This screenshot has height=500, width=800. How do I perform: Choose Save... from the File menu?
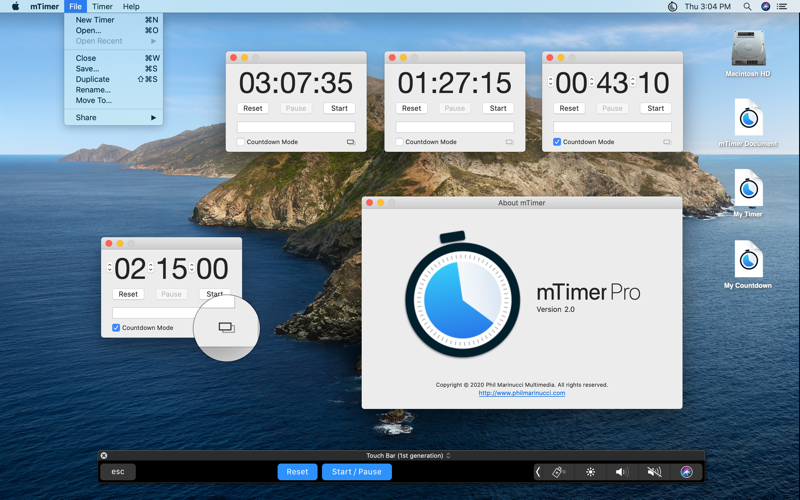[113, 69]
